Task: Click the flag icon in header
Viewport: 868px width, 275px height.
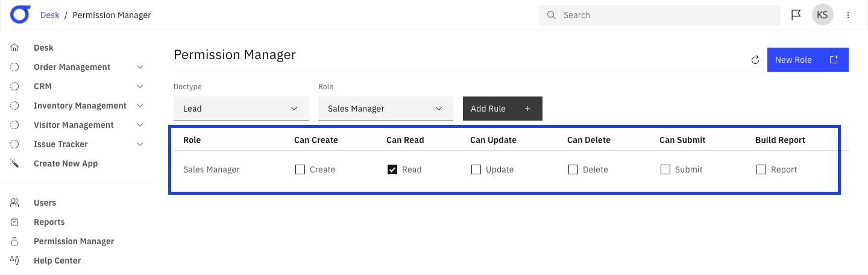Action: (796, 15)
